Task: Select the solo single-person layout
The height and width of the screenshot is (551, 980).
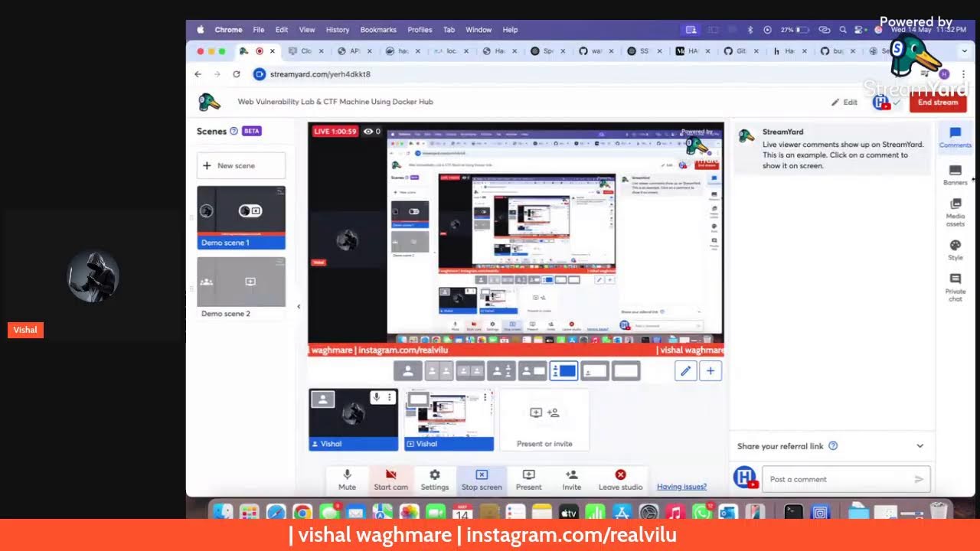Action: point(408,371)
